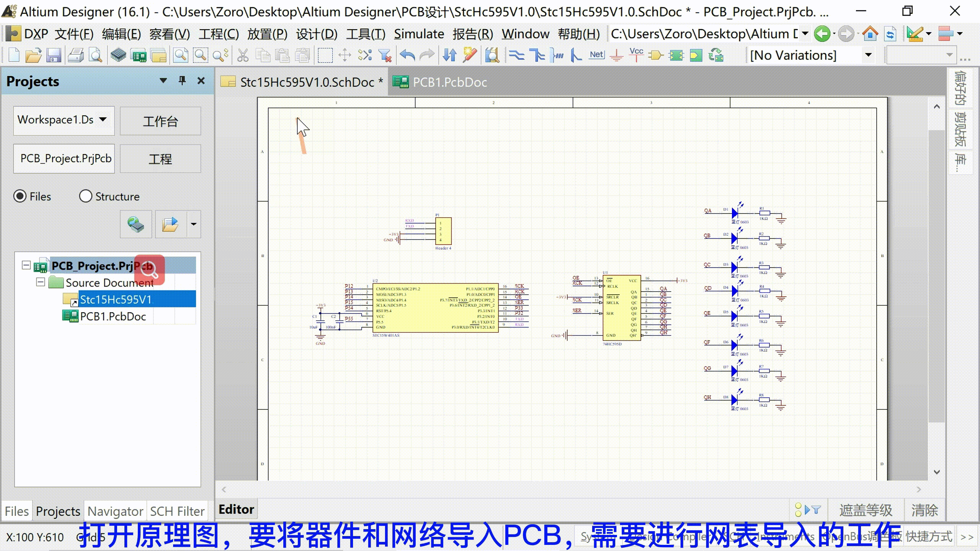Click the Place Part gate icon
The image size is (980, 551).
coord(656,55)
